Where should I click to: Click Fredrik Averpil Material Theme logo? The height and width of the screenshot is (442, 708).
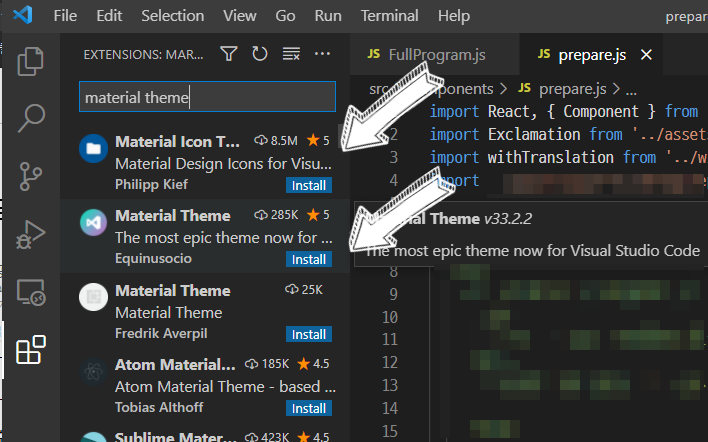pyautogui.click(x=93, y=297)
